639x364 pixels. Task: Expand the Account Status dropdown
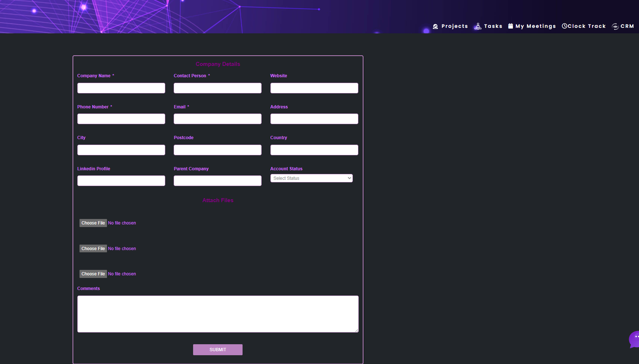311,178
